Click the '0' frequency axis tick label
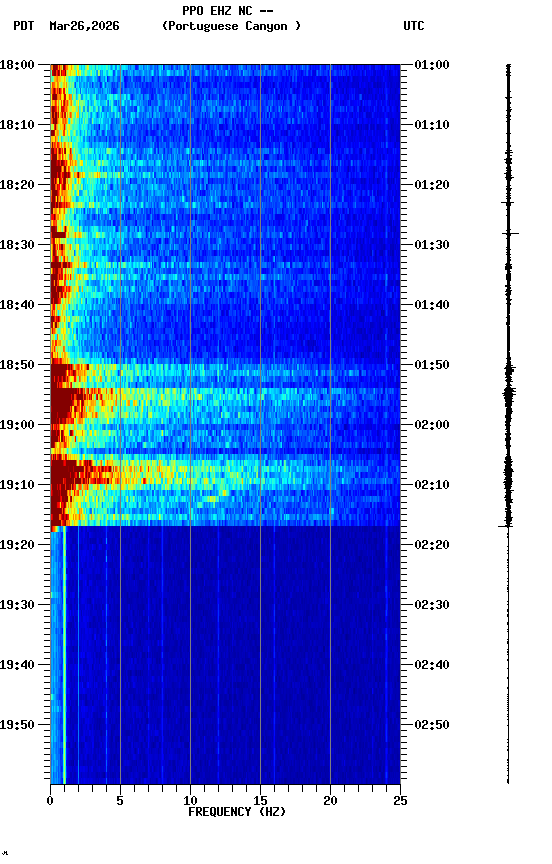 pyautogui.click(x=50, y=801)
